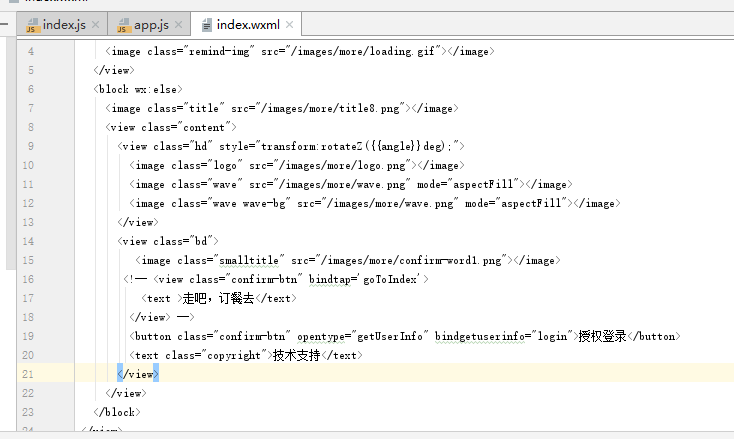Image resolution: width=734 pixels, height=439 pixels.
Task: Click line number 19 in the gutter
Action: click(x=28, y=337)
